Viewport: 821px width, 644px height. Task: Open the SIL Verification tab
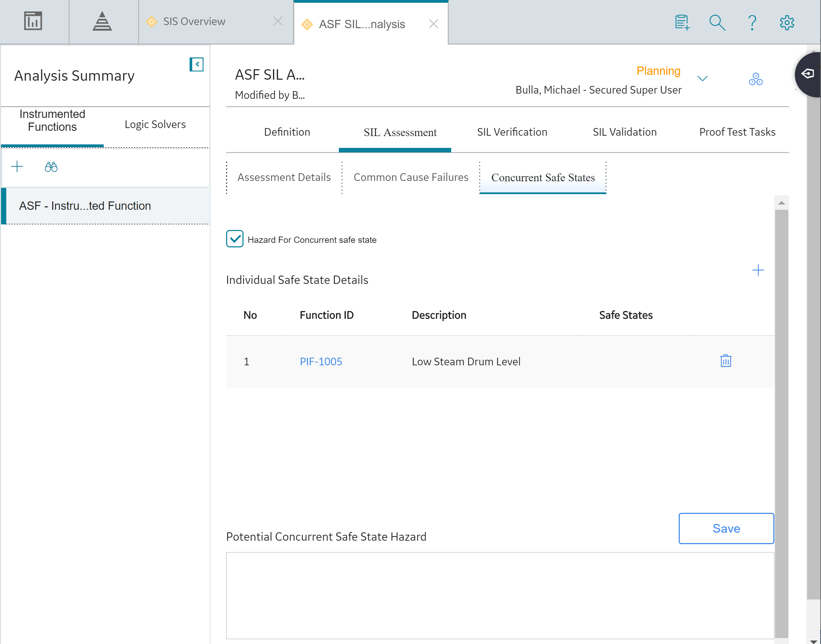[512, 132]
